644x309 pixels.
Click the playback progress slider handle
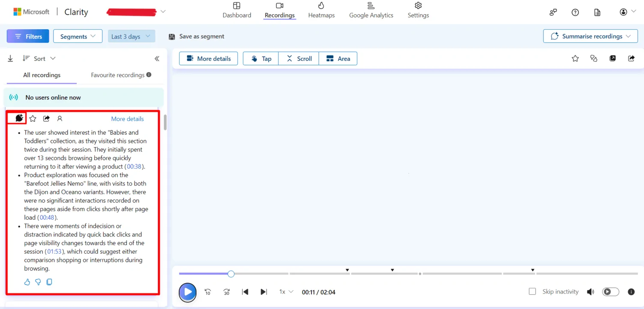[x=231, y=274]
